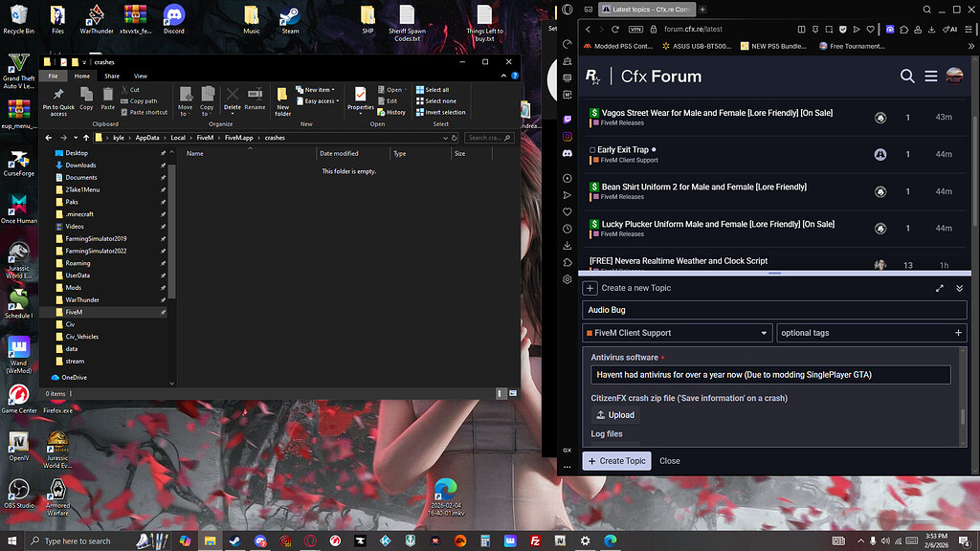
Task: Reload the forum.cfx.re page
Action: [615, 30]
